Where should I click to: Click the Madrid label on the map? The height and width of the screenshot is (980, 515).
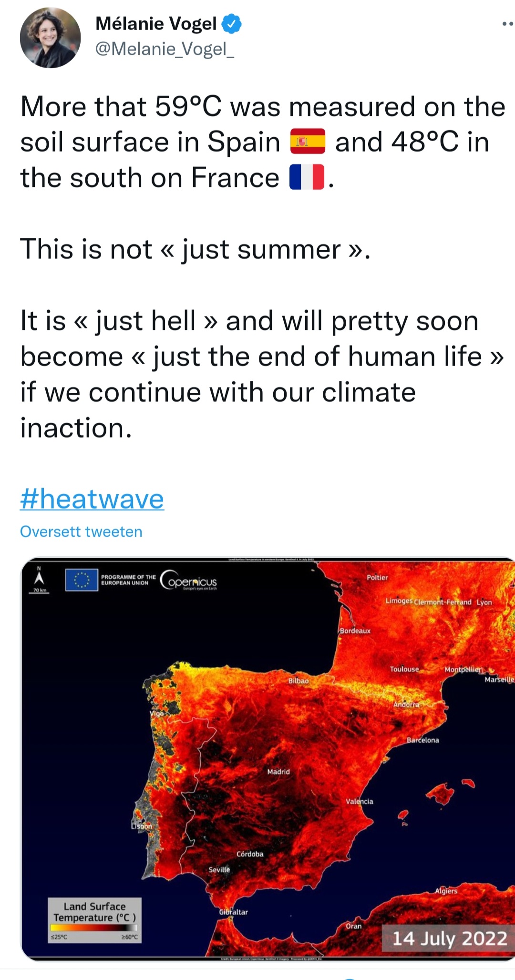(x=278, y=772)
